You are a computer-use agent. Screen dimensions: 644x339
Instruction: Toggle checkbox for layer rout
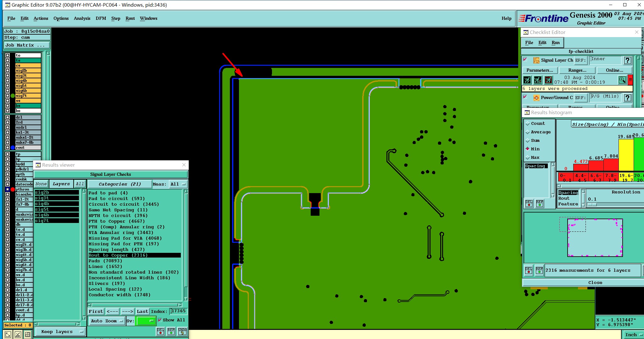coord(8,147)
